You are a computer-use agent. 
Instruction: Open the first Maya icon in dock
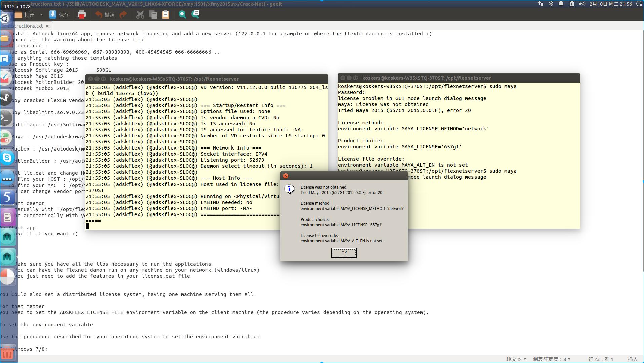point(7,237)
